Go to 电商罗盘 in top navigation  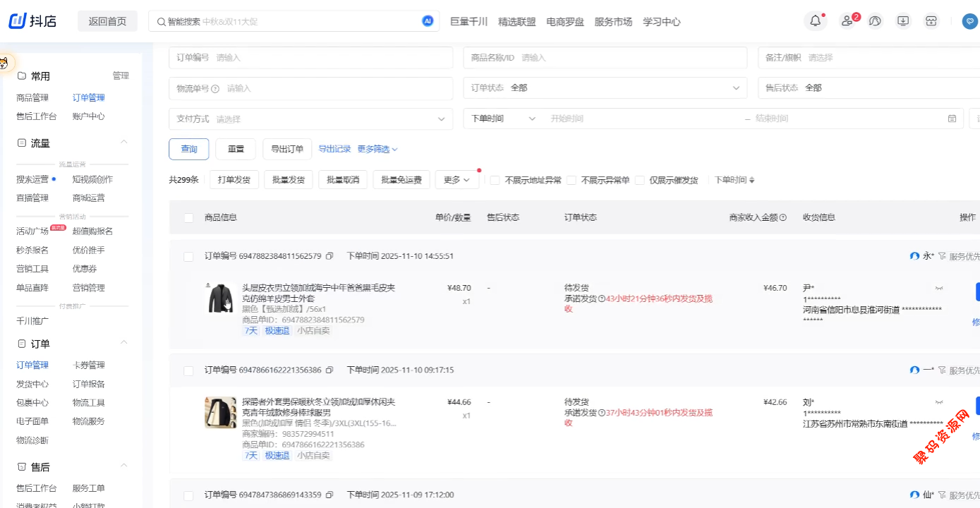coord(565,22)
